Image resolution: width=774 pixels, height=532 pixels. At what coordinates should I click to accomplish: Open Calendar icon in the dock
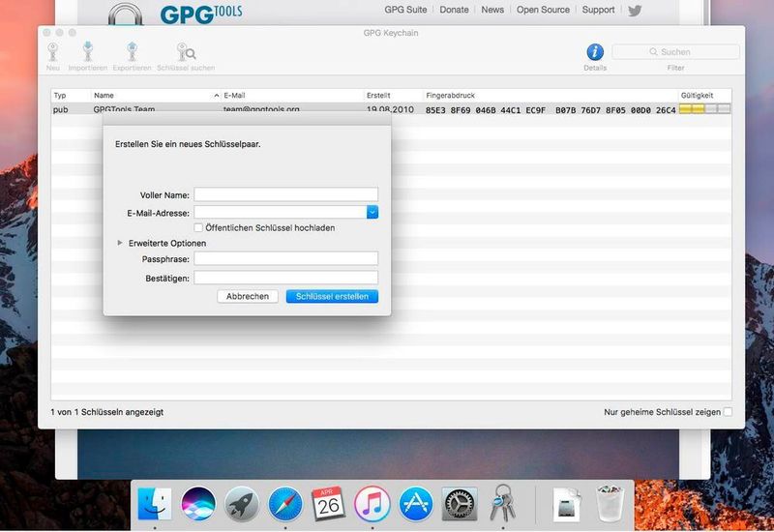(328, 504)
